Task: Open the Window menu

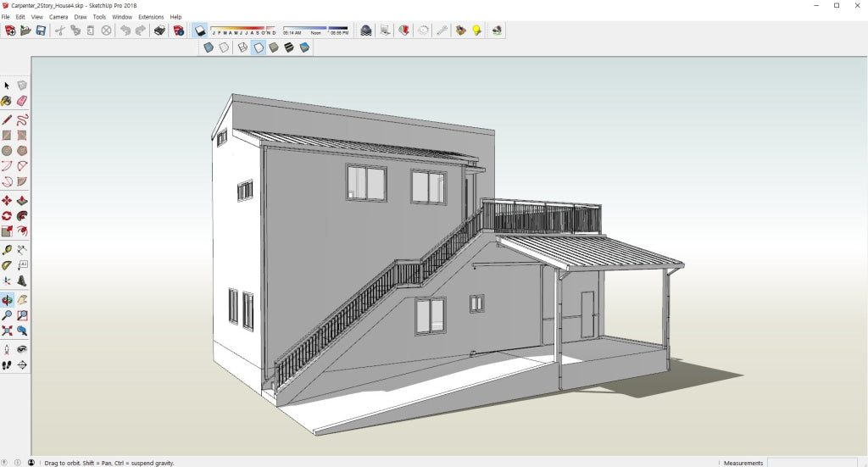Action: click(122, 17)
